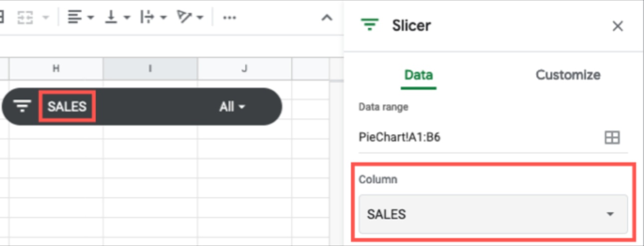Click the vertical align icon

coord(111,17)
